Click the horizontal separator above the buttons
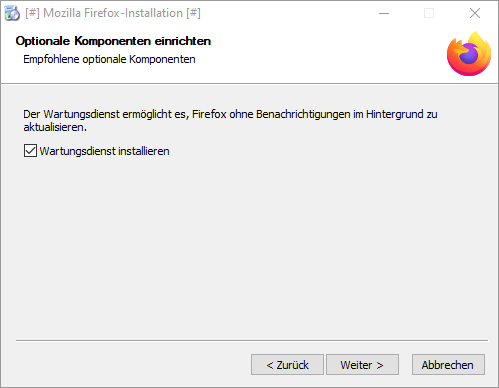 [x=252, y=340]
